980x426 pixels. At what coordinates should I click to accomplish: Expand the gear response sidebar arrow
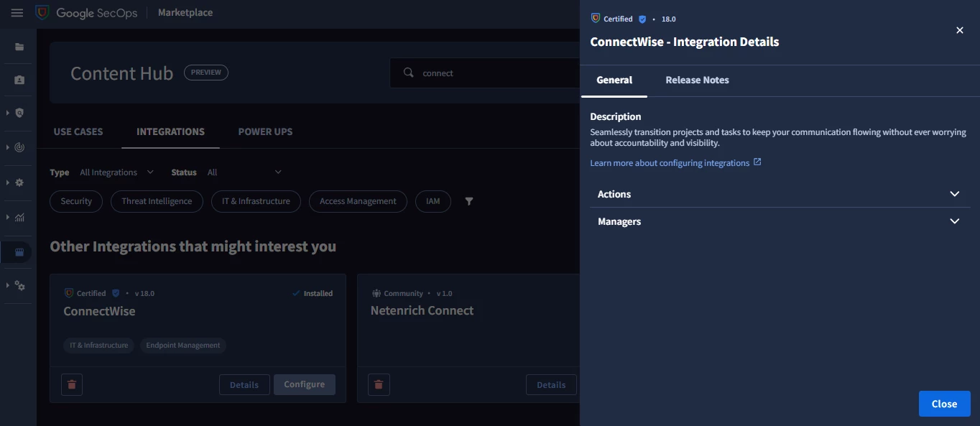coord(7,182)
